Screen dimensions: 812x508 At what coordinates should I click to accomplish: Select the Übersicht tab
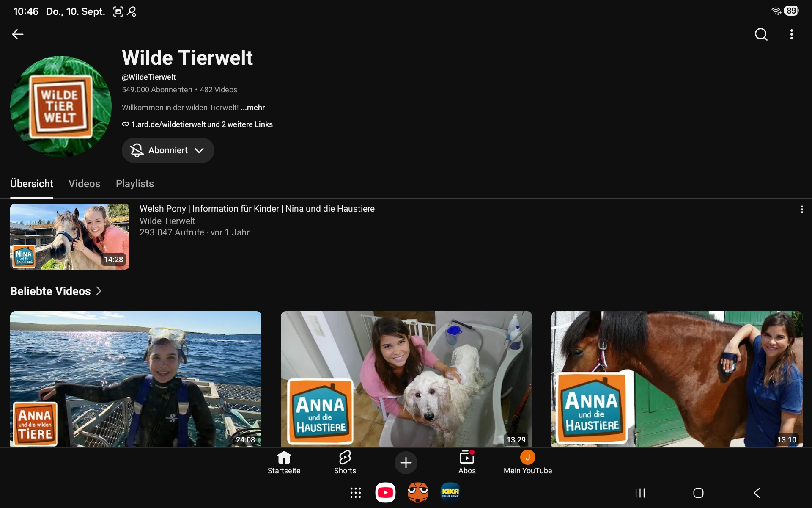(32, 184)
